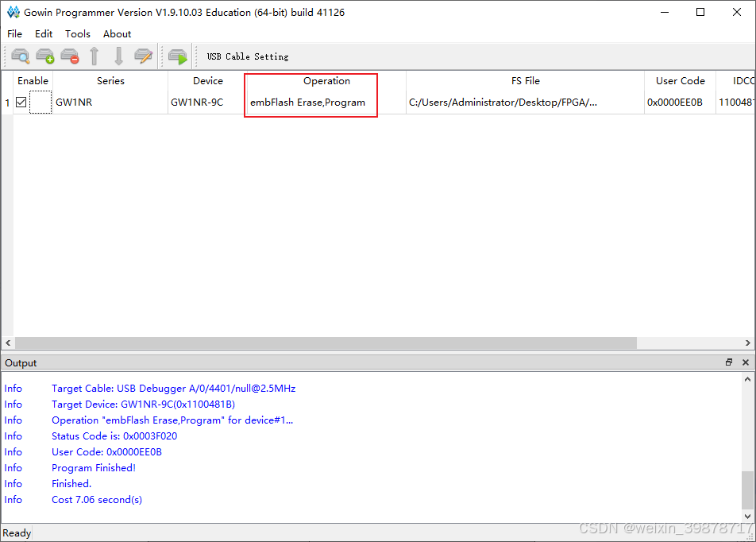Move device up with the up arrow icon

tap(94, 56)
